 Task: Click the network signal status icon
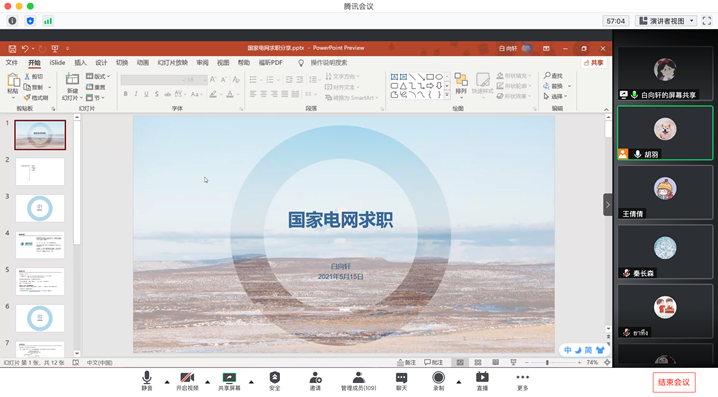click(x=48, y=21)
